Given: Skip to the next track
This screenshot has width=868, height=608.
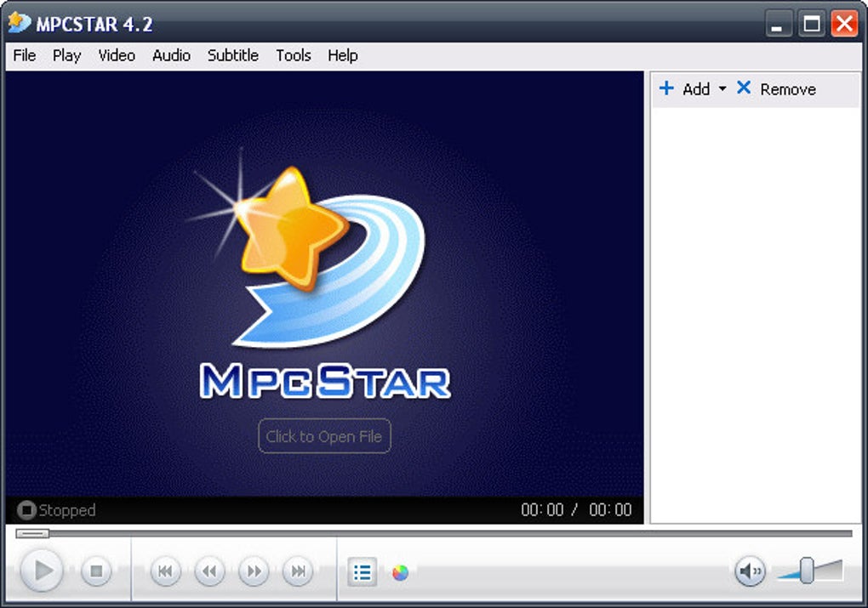Looking at the screenshot, I should [298, 571].
